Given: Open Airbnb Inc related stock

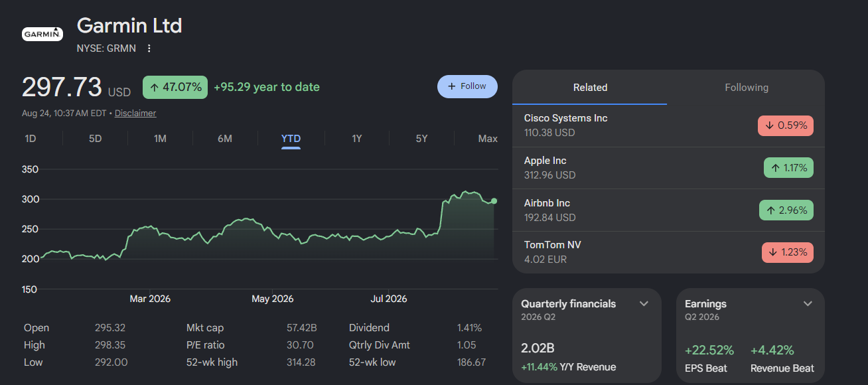Looking at the screenshot, I should coord(668,210).
